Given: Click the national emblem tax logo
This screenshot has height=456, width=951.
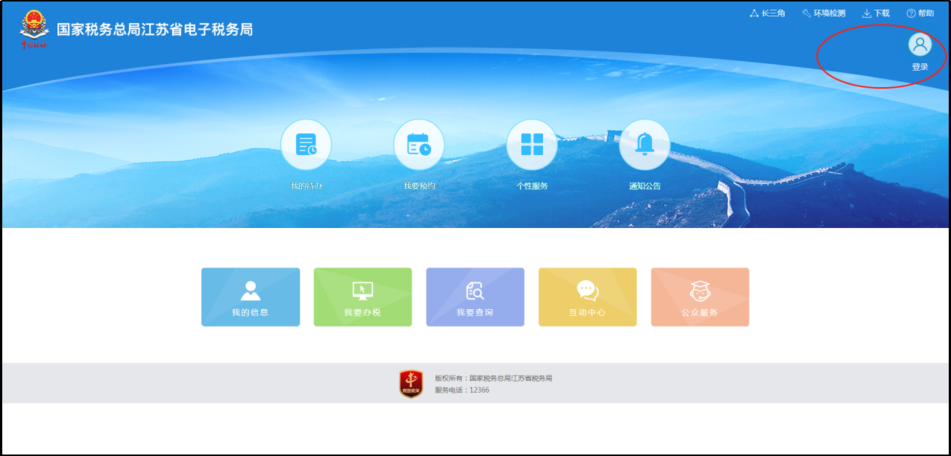Looking at the screenshot, I should click(34, 27).
